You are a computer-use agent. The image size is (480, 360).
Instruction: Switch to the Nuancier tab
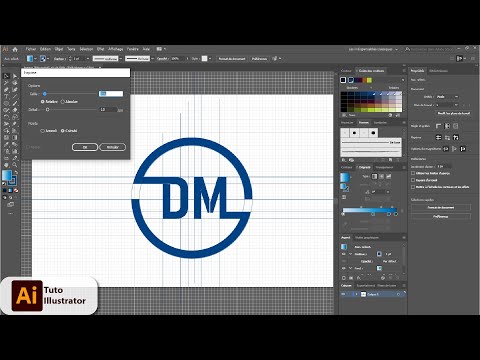click(x=346, y=123)
